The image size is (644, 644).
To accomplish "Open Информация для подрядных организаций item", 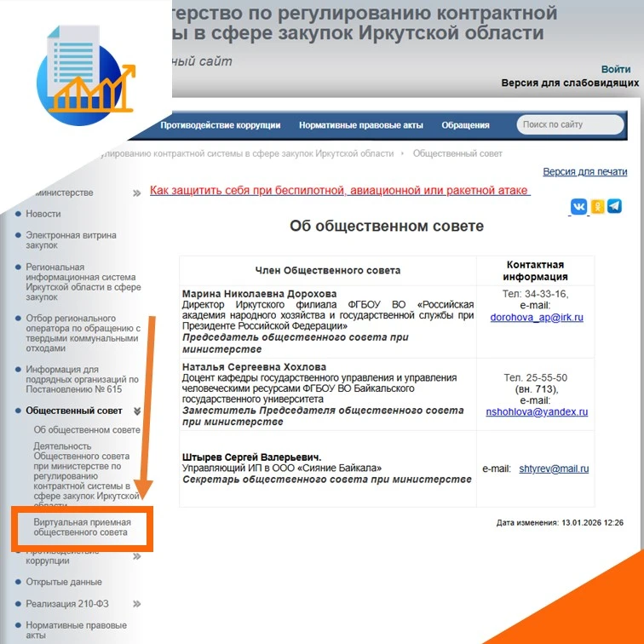I will (x=82, y=379).
